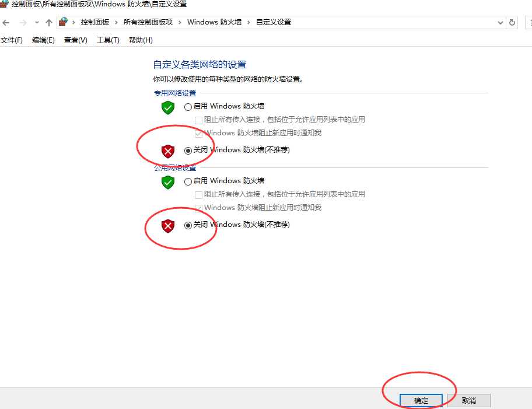Expand chevron after 所有控制面板项 breadcrumb
This screenshot has width=532, height=409.
point(180,22)
